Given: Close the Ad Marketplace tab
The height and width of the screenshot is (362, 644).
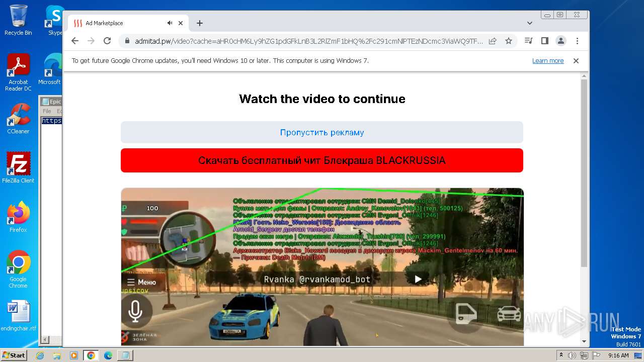Looking at the screenshot, I should pyautogui.click(x=181, y=23).
